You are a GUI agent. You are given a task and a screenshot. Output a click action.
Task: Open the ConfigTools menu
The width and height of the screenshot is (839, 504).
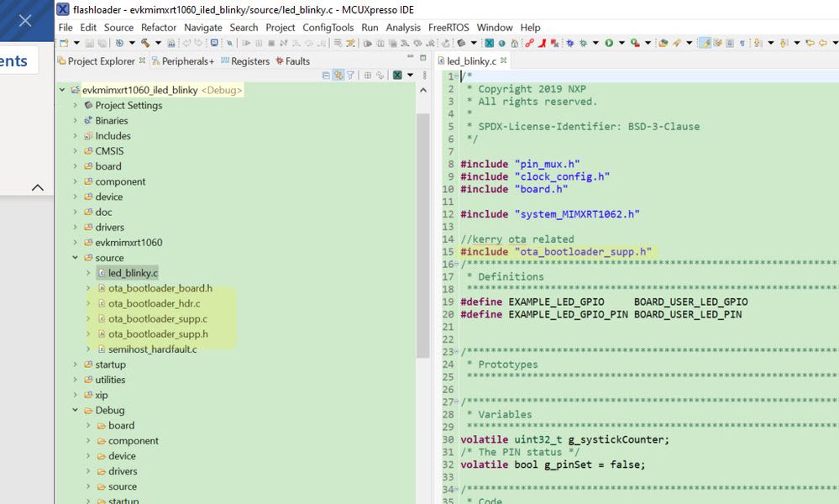tap(328, 27)
